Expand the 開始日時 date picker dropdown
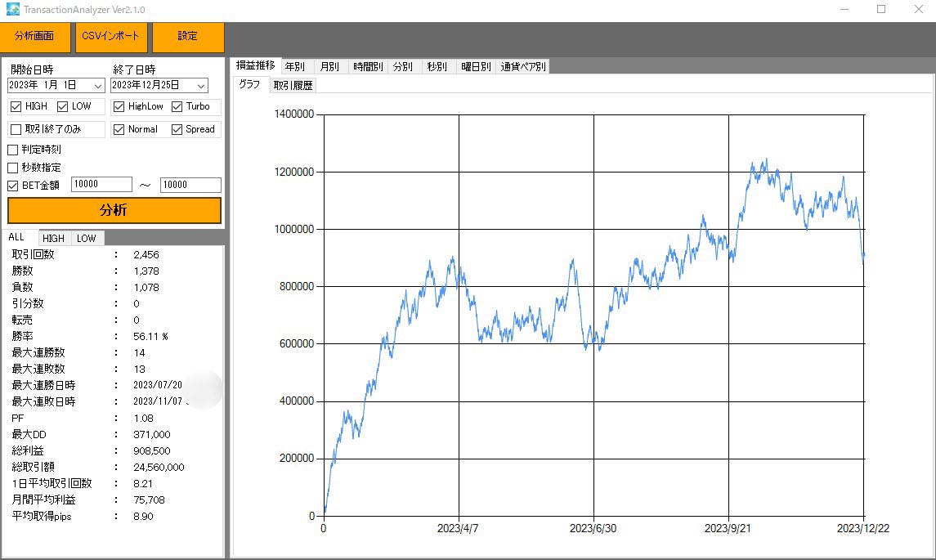This screenshot has width=936, height=560. tap(98, 86)
